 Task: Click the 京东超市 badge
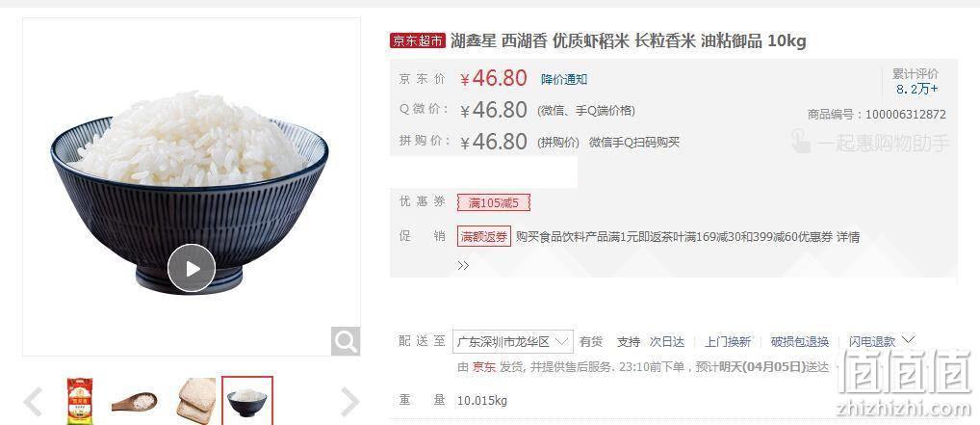pyautogui.click(x=418, y=40)
